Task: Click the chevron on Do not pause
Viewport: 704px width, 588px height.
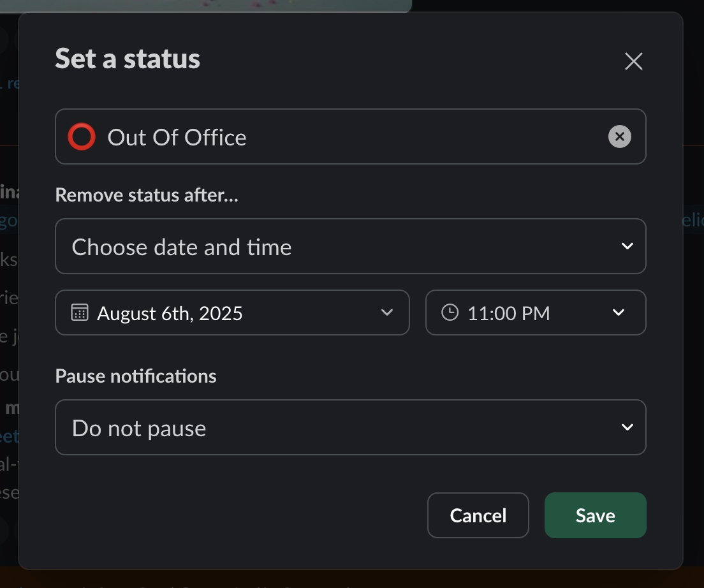Action: (627, 427)
